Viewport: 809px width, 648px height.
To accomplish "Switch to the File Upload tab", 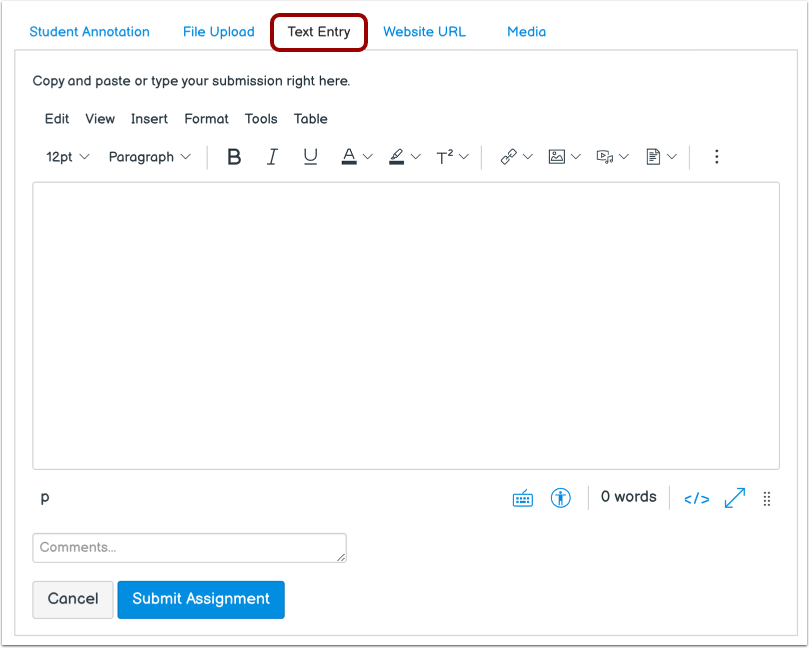I will point(218,31).
